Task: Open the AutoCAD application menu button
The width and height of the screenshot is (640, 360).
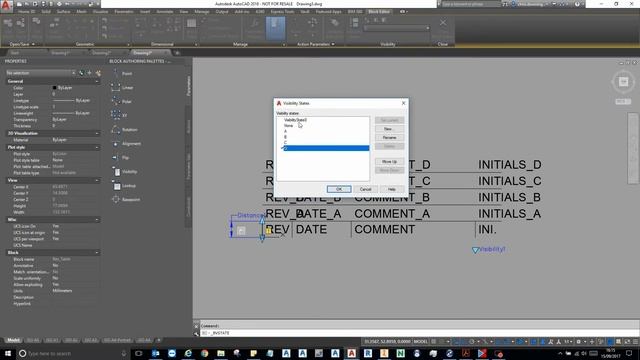Action: 6,6
